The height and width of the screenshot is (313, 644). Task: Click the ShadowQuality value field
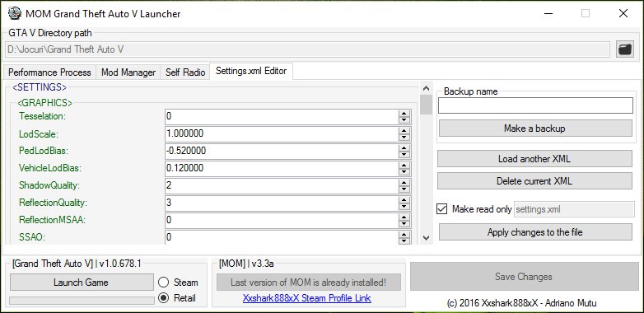tap(282, 185)
